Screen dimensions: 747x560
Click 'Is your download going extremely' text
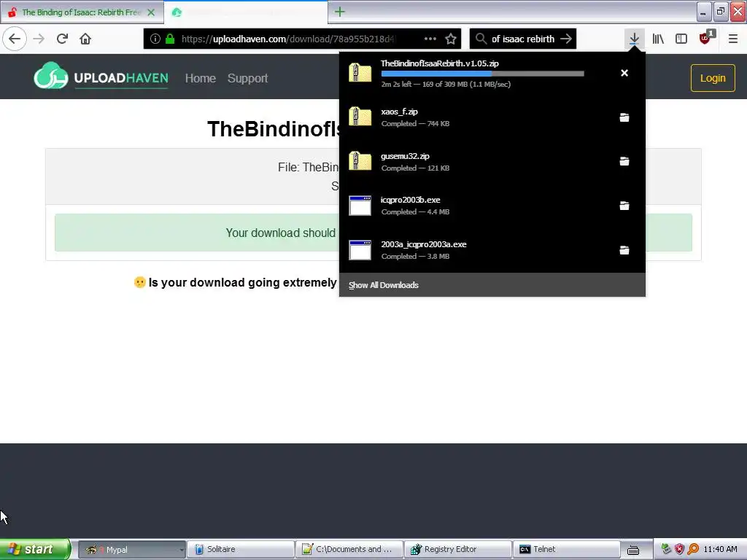pyautogui.click(x=242, y=282)
